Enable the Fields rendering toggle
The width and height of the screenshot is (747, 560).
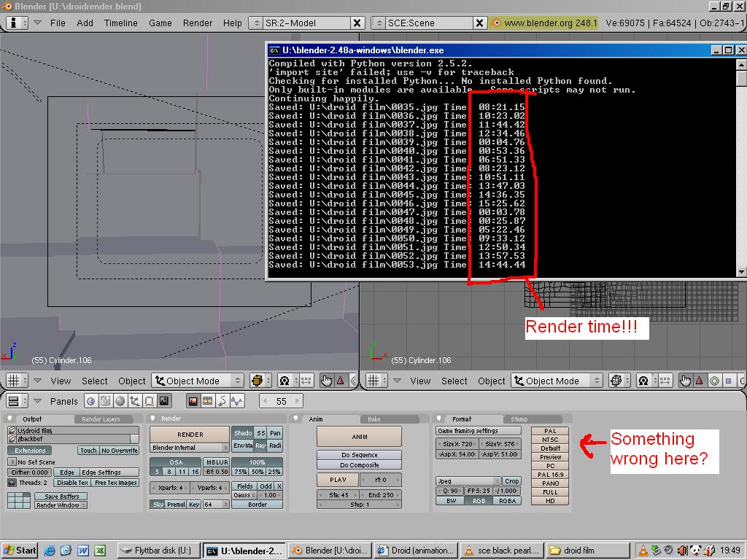245,486
